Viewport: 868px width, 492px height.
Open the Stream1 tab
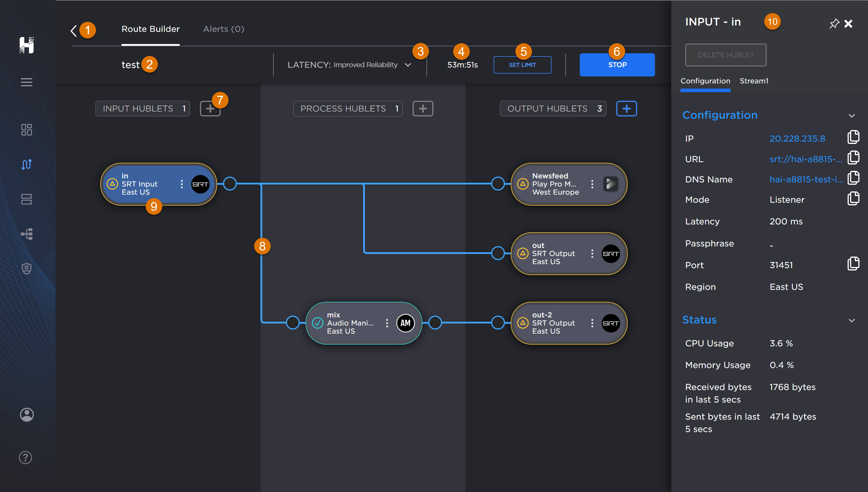tap(754, 81)
